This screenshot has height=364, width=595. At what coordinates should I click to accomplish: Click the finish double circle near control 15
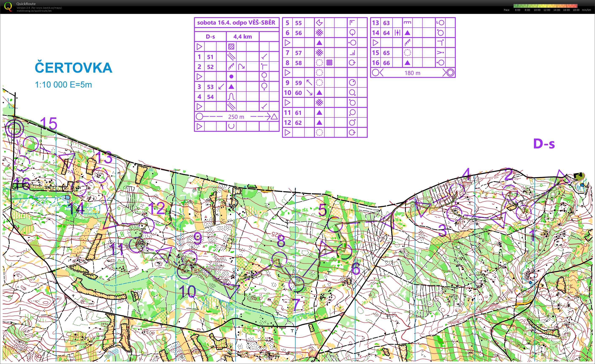point(14,128)
